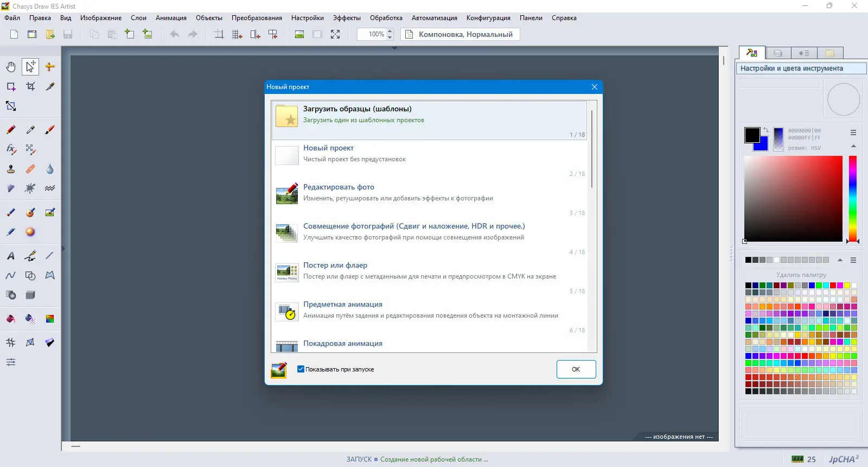This screenshot has height=467, width=868.
Task: Select the crop tool in toolbox
Action: [x=30, y=86]
